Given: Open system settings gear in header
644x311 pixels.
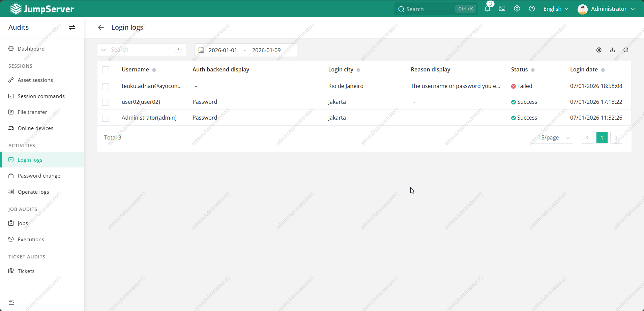Looking at the screenshot, I should [517, 9].
